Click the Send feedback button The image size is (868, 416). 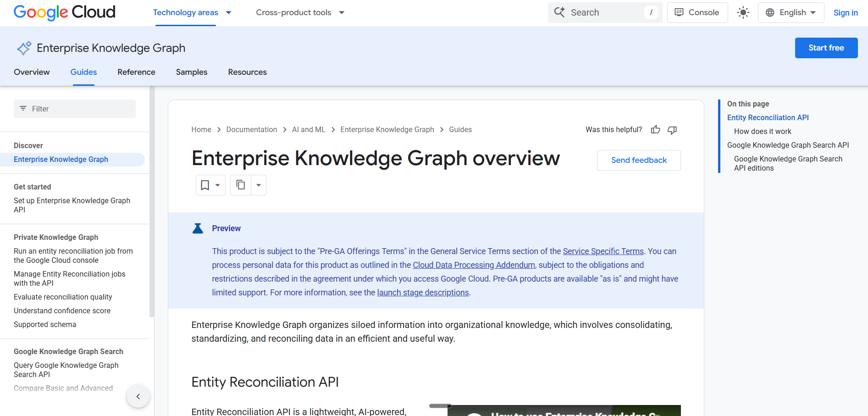639,160
